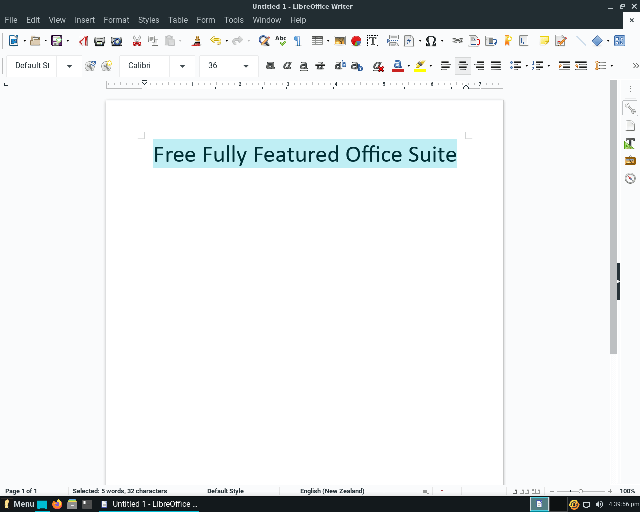Screen dimensions: 640x512
Task: Apply the yellow highlighting color
Action: [x=420, y=66]
